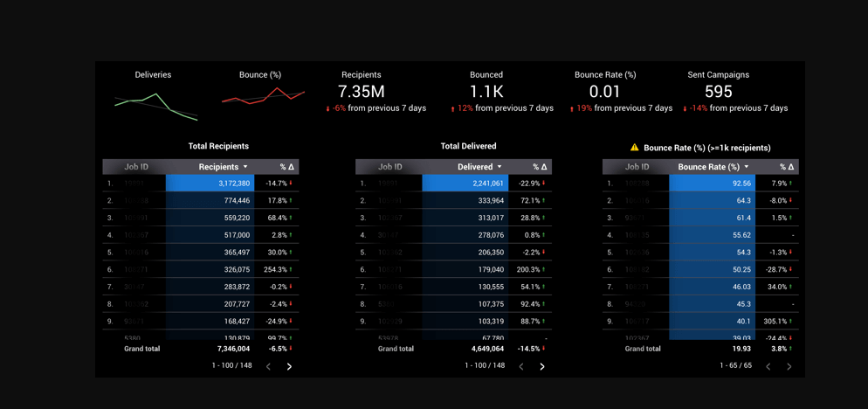Select the Bounce (%) sparkline chart
The image size is (868, 409).
click(262, 98)
